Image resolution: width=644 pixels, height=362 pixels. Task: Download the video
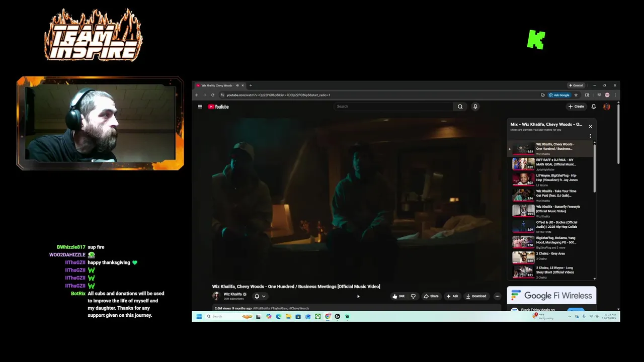click(x=476, y=296)
